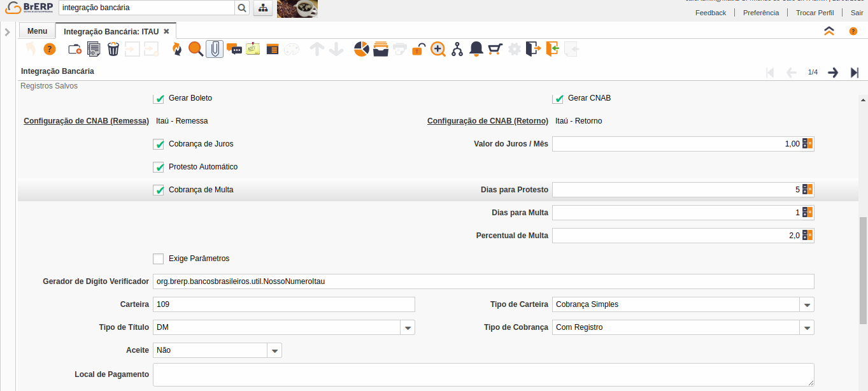Expand the Tipo de Carteira dropdown
This screenshot has width=868, height=391.
pyautogui.click(x=807, y=304)
